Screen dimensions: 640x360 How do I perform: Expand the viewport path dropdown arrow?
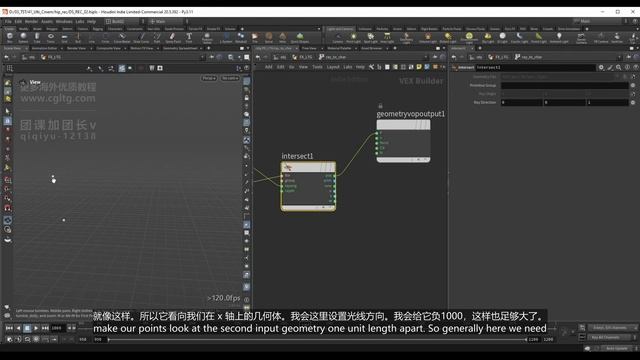(202, 58)
